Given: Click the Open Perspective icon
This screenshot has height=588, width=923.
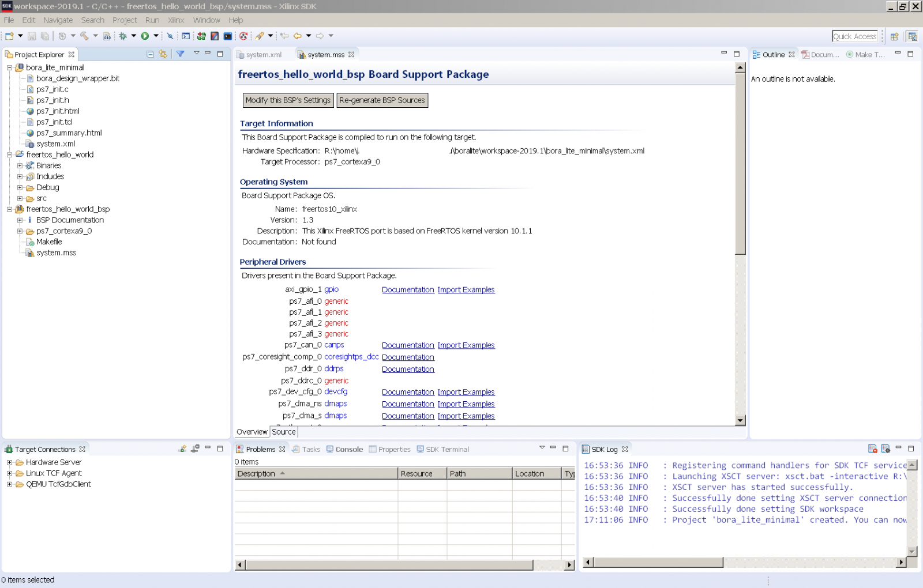Looking at the screenshot, I should (x=894, y=36).
